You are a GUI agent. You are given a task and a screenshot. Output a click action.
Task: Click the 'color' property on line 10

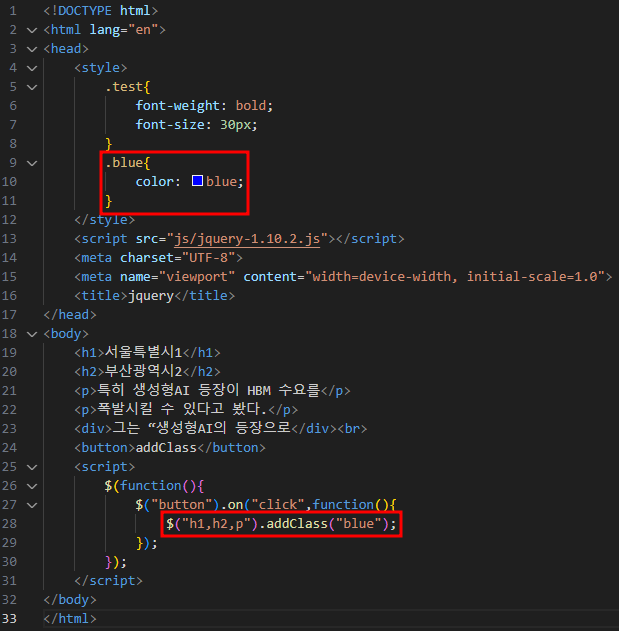[x=155, y=182]
